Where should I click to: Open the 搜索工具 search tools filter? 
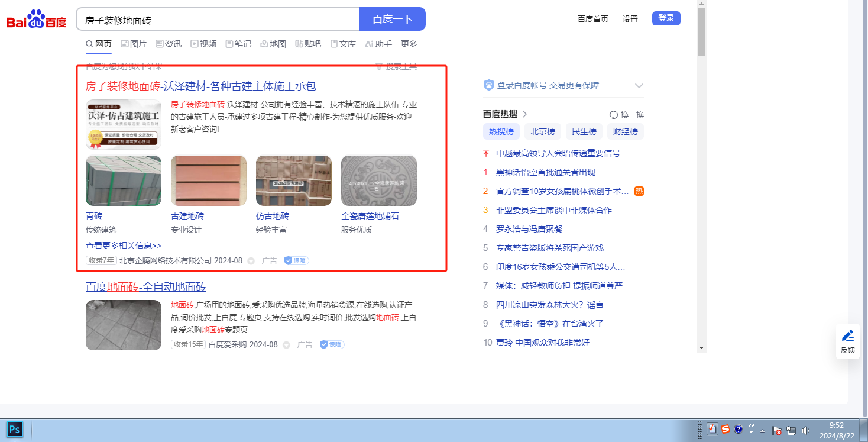[396, 66]
